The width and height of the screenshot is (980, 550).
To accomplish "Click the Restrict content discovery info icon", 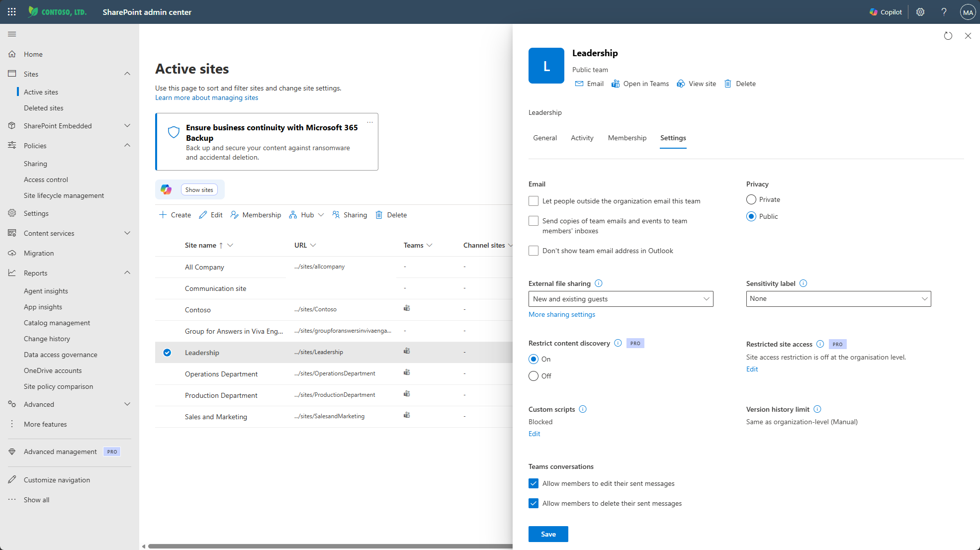I will [x=618, y=343].
